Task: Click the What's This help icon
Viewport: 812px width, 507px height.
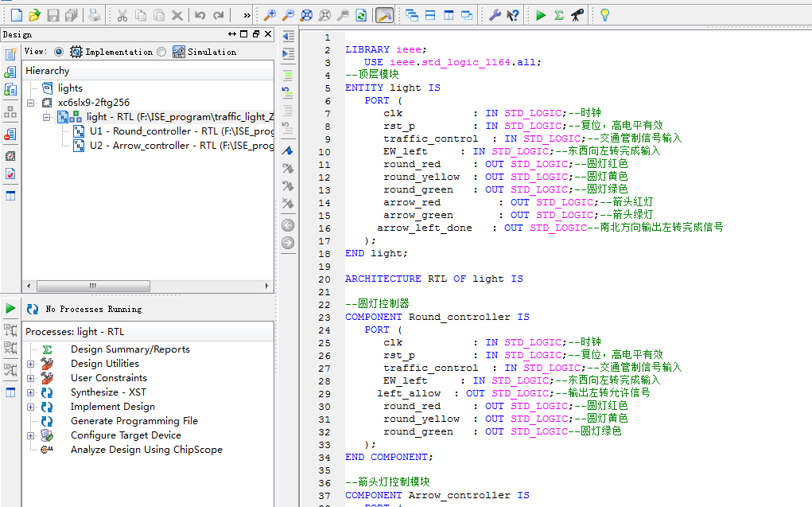Action: (513, 15)
